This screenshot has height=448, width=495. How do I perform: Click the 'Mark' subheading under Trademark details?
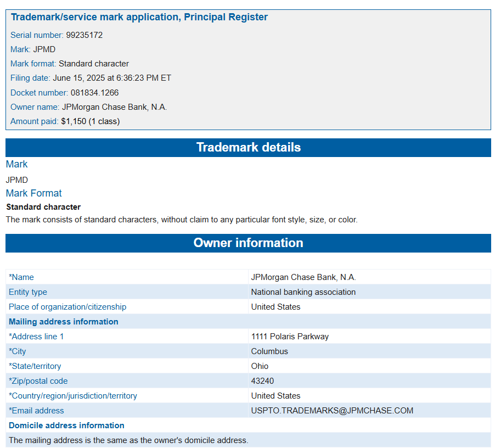tap(16, 164)
